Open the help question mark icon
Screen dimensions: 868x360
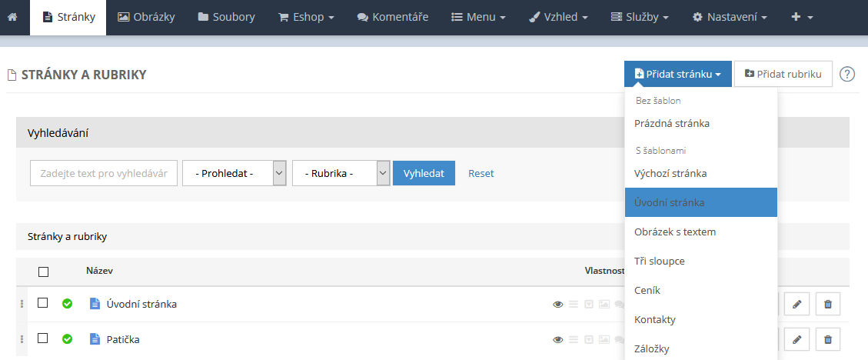click(x=846, y=75)
